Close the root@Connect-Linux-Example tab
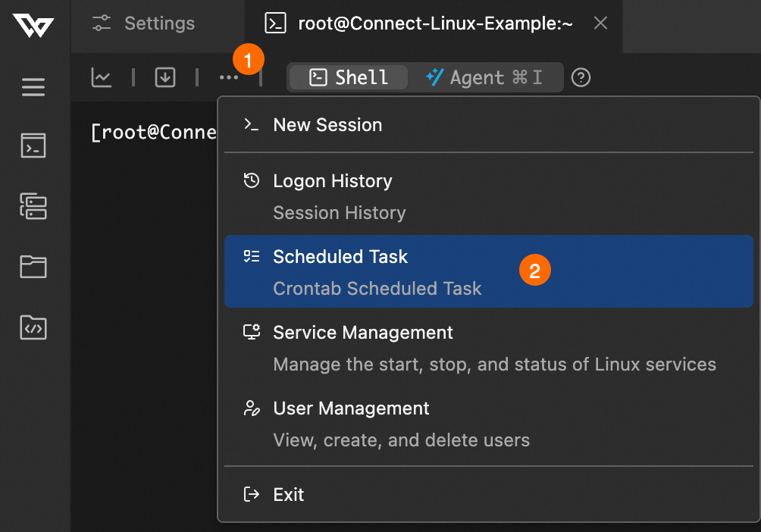 (x=600, y=23)
